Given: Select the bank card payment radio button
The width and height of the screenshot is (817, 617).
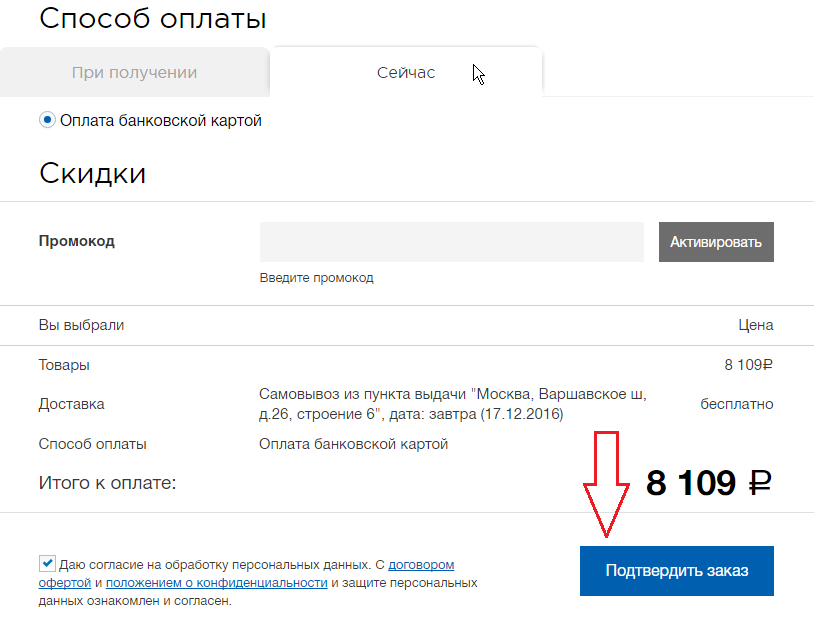Looking at the screenshot, I should pos(47,120).
